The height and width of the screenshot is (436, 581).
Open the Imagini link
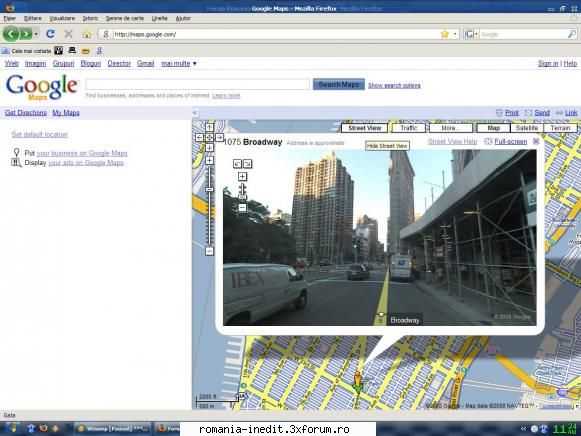36,63
